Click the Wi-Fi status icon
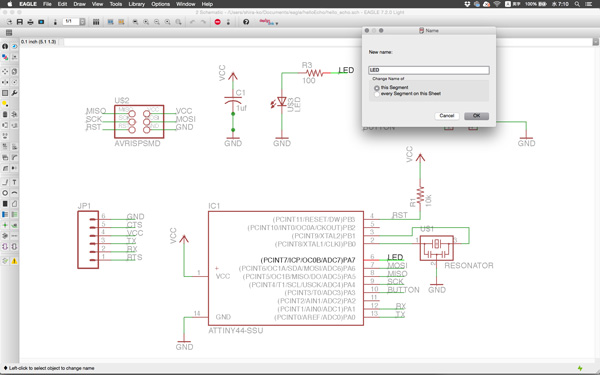This screenshot has height=375, width=600. pyautogui.click(x=497, y=4)
